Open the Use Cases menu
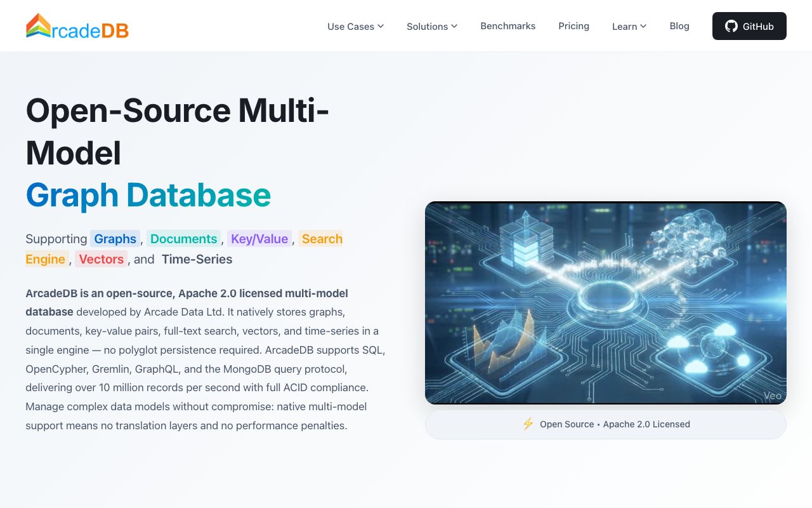This screenshot has width=812, height=508. tap(356, 26)
